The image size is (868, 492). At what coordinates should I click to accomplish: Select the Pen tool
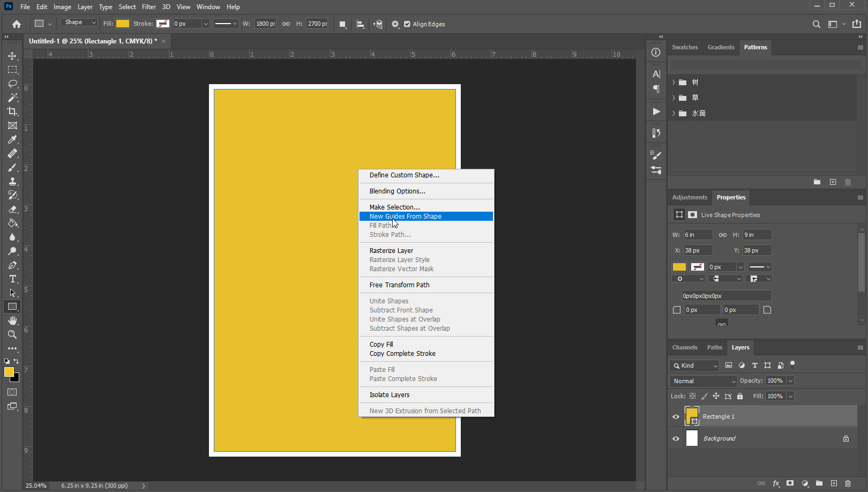12,265
